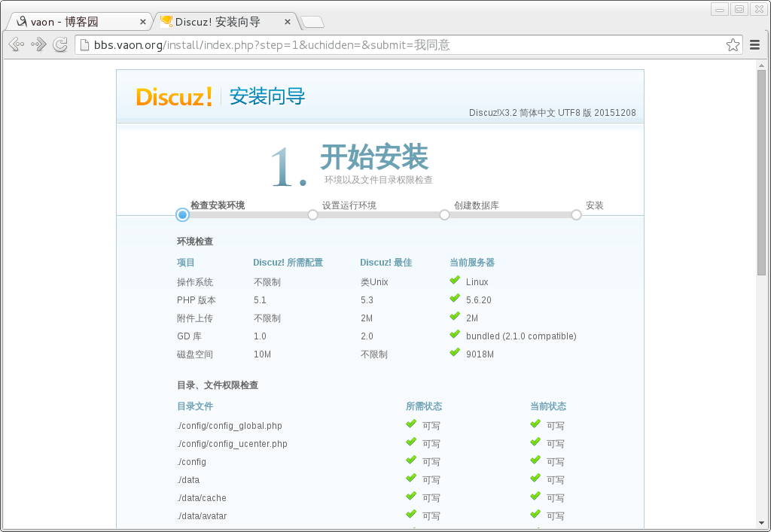
Task: Click the scrollbar up arrow
Action: coord(761,65)
